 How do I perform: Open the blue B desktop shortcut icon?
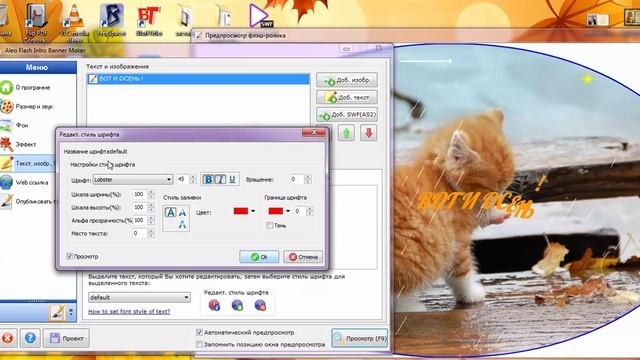pyautogui.click(x=111, y=20)
